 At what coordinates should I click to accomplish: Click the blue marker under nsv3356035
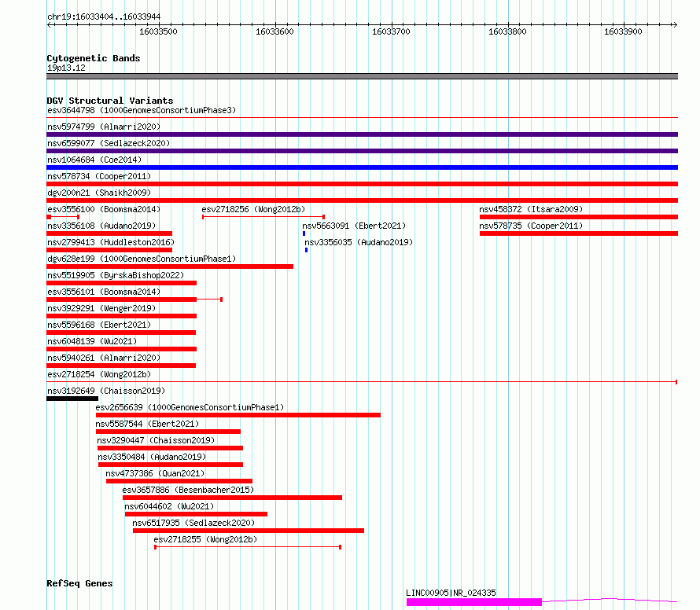pyautogui.click(x=306, y=250)
